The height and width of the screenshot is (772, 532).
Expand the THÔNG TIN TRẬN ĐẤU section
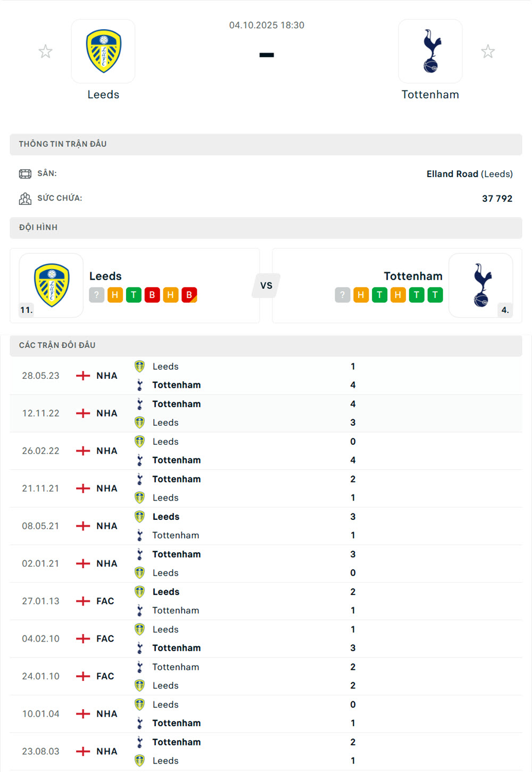point(266,144)
